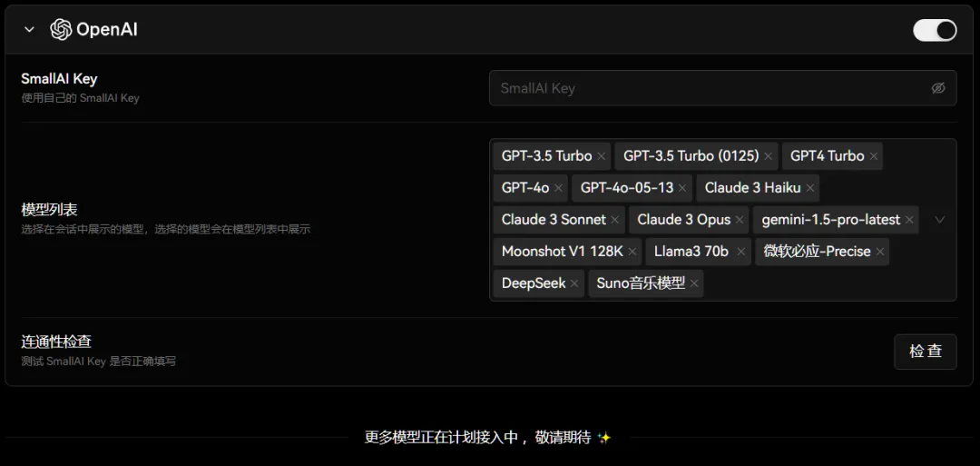
Task: Remove the GPT-3.5 Turbo model tag
Action: [x=602, y=156]
